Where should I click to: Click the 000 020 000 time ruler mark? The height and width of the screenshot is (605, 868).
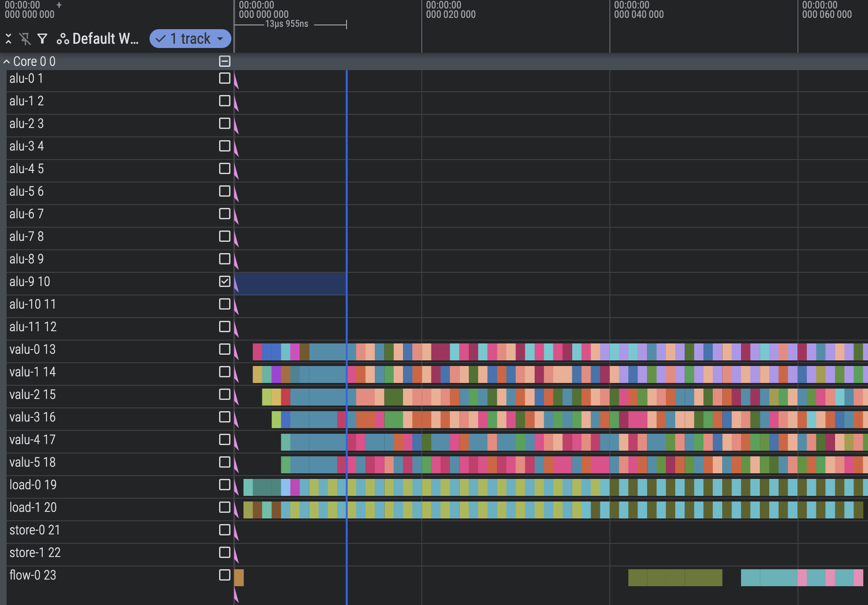450,15
